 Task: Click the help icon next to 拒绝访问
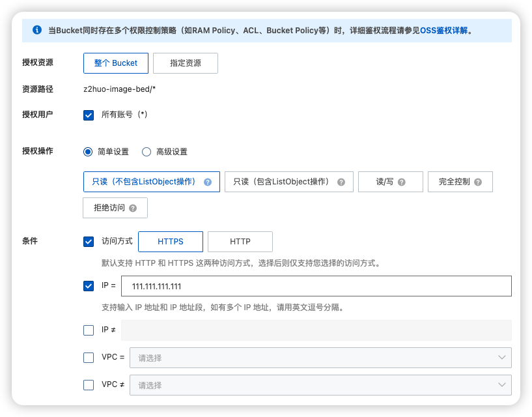(x=133, y=208)
